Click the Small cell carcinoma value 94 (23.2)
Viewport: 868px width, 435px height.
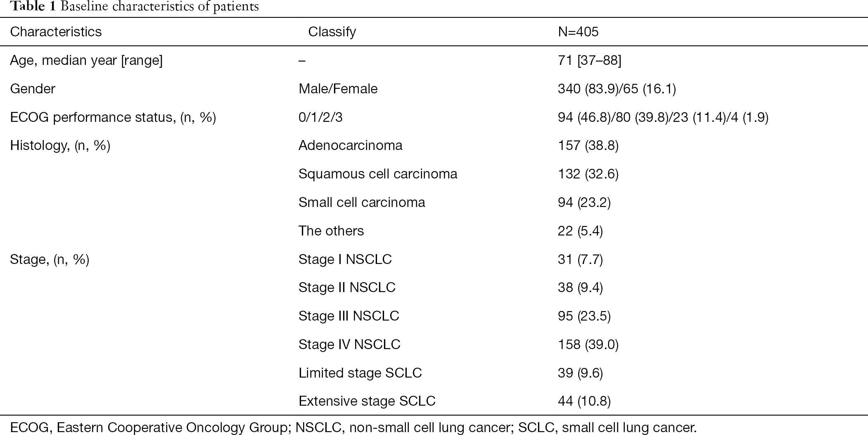(584, 202)
